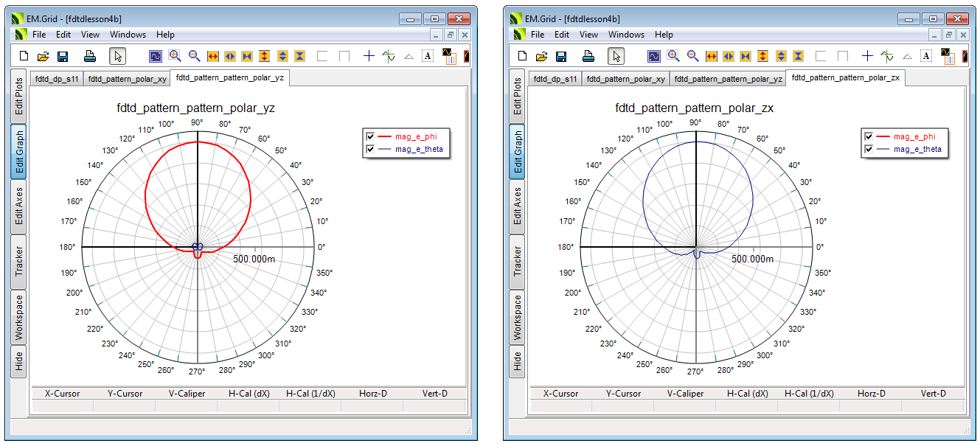This screenshot has height=446, width=980.
Task: Click the blue crosshair cursor icon in right window
Action: coord(868,56)
